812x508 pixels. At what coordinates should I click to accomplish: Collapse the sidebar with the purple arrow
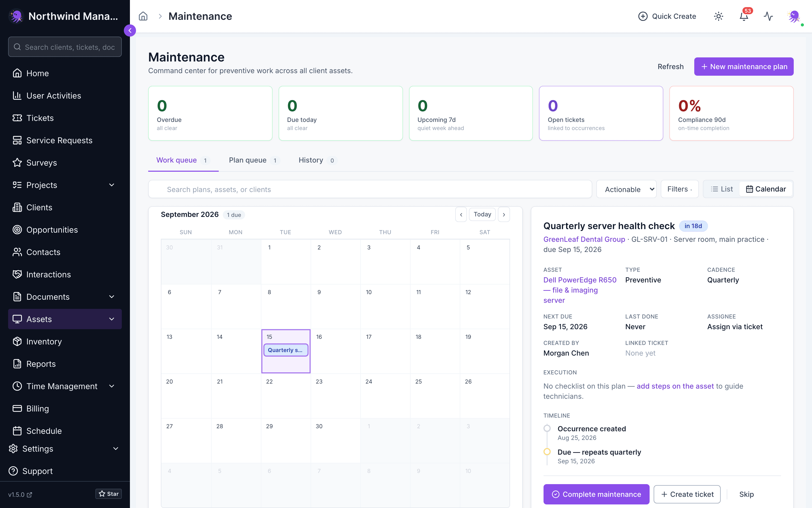(x=130, y=30)
